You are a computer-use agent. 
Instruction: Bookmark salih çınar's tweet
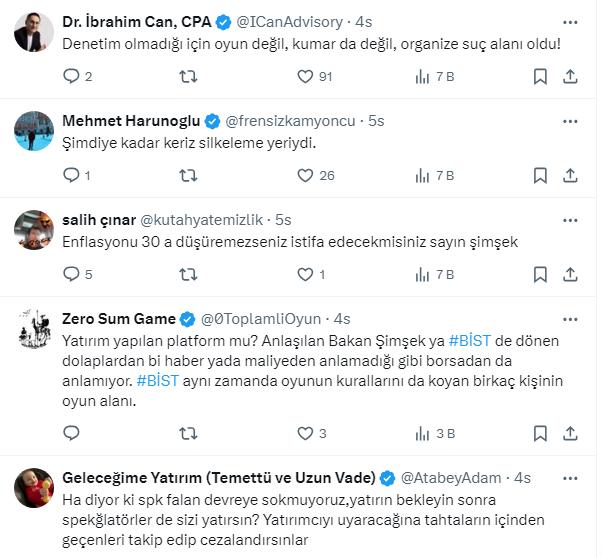(540, 273)
